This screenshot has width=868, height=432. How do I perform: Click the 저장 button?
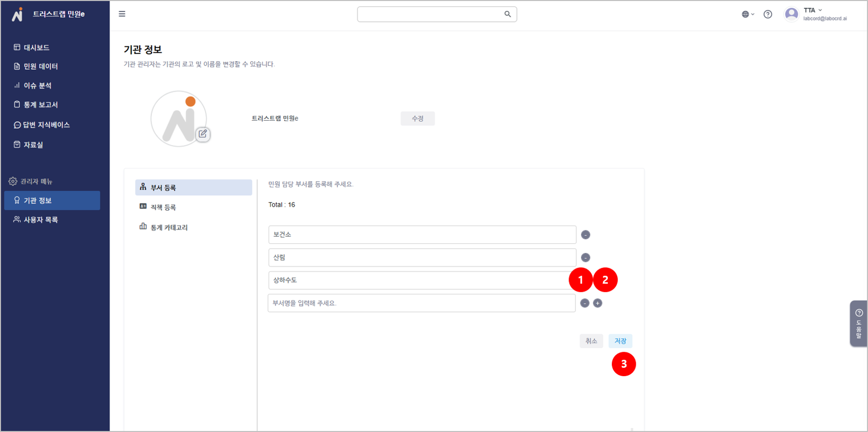pos(620,341)
